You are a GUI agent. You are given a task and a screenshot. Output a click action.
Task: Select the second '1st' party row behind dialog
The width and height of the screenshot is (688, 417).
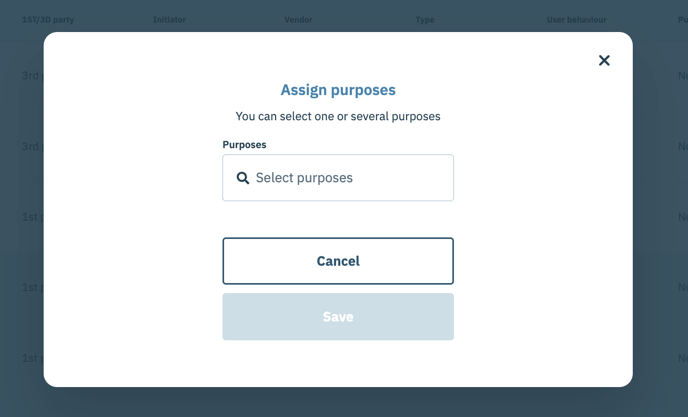pos(32,287)
